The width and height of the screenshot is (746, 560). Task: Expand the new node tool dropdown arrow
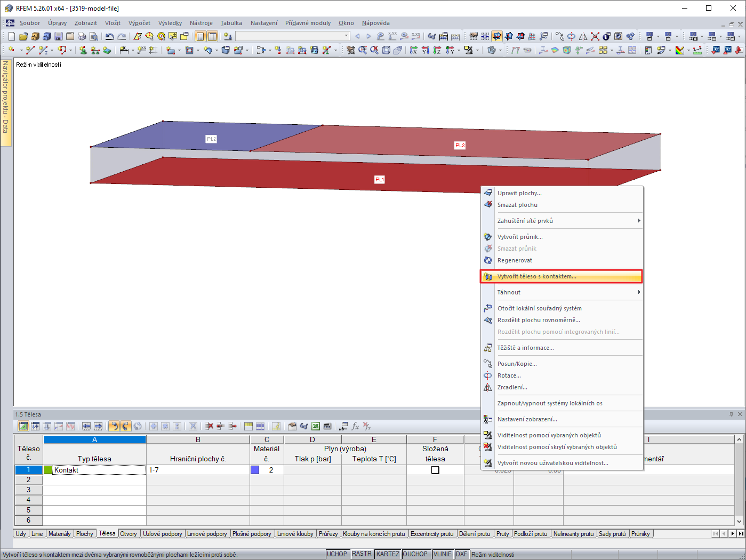pos(21,51)
